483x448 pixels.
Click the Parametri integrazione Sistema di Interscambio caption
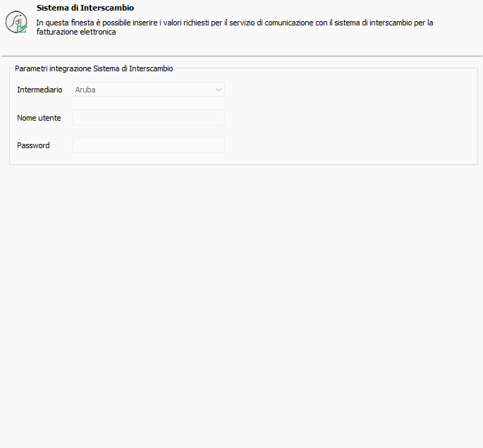click(x=94, y=68)
